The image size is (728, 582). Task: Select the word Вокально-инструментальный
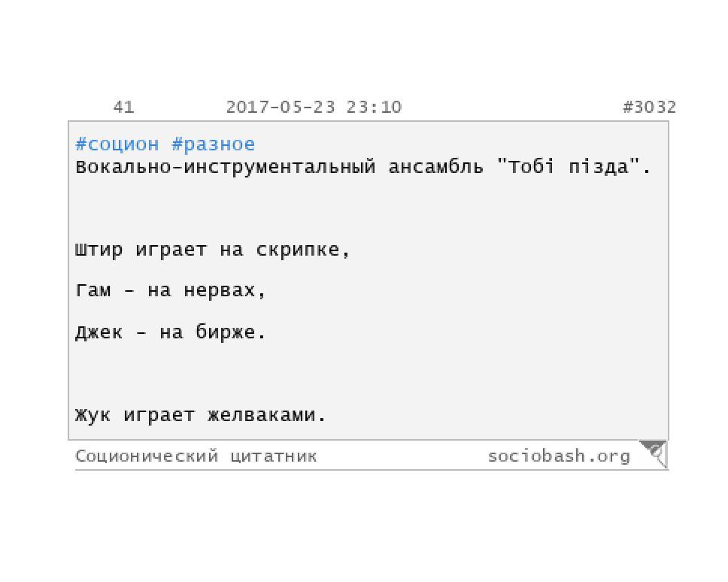225,167
